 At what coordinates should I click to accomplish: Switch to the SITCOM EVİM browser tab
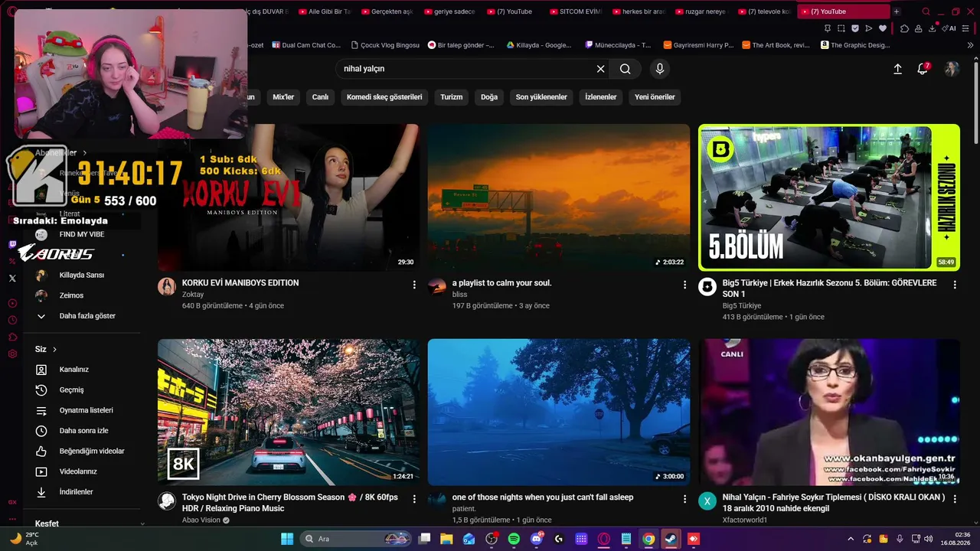tap(576, 11)
